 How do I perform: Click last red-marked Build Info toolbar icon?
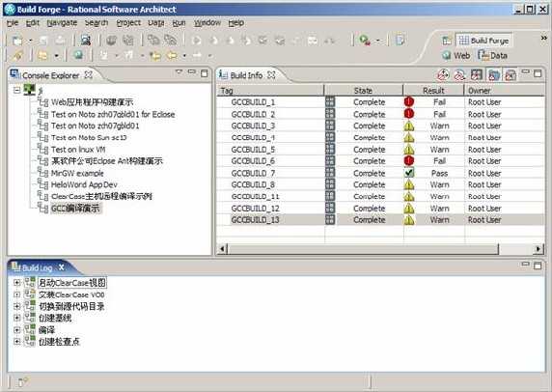pyautogui.click(x=511, y=74)
